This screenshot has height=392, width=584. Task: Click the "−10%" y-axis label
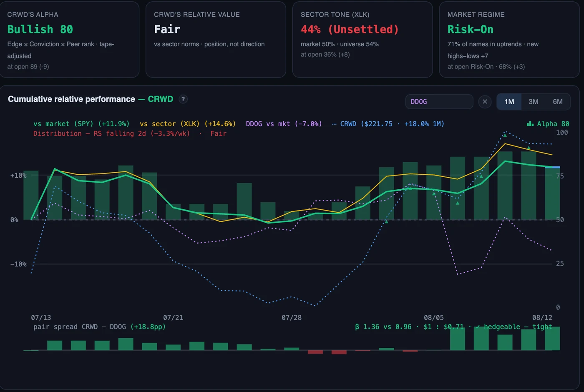point(18,264)
